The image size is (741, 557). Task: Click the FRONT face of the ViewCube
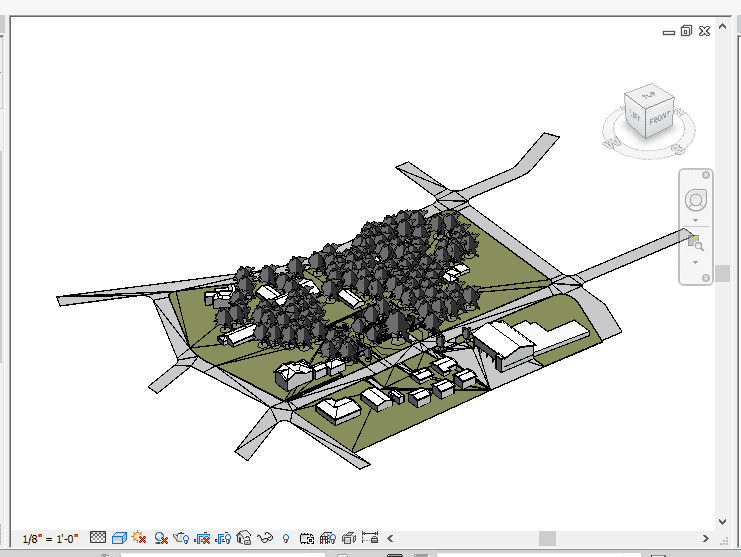click(658, 120)
